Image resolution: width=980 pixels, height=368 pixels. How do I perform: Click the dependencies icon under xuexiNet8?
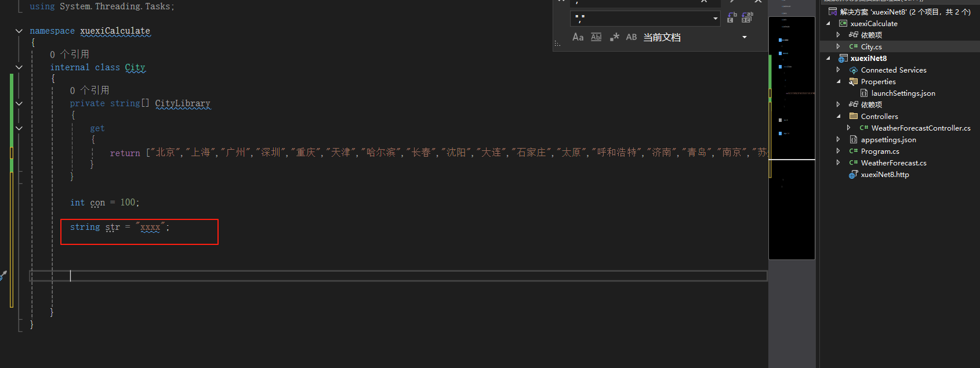point(854,104)
